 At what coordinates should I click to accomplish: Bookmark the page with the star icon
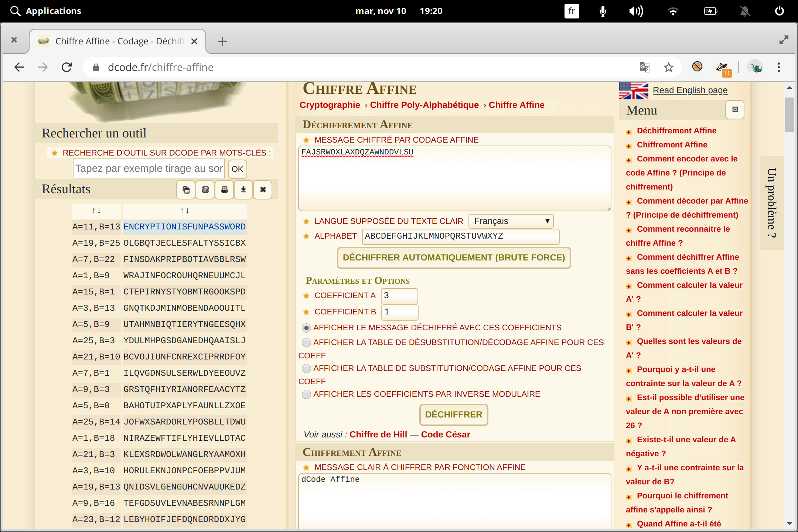point(668,67)
